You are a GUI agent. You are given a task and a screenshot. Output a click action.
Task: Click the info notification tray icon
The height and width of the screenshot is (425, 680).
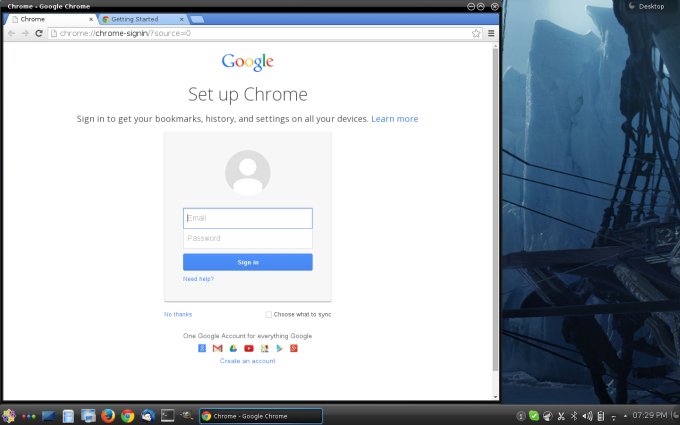pos(521,416)
